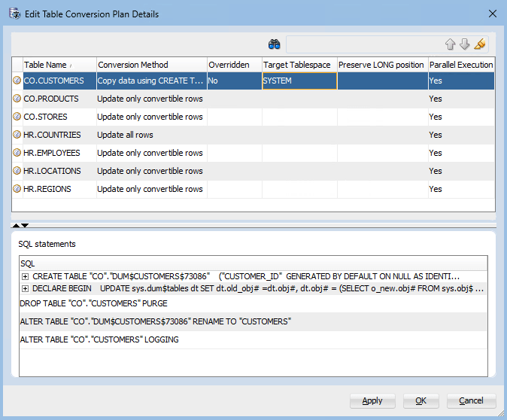Click the HR.REGIONS row status icon

click(x=17, y=189)
